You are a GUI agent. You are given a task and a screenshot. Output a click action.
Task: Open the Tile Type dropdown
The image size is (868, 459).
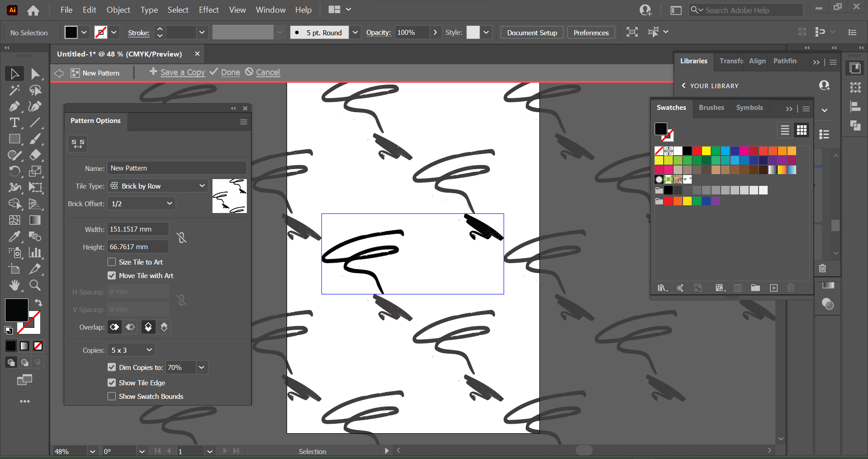pos(157,186)
